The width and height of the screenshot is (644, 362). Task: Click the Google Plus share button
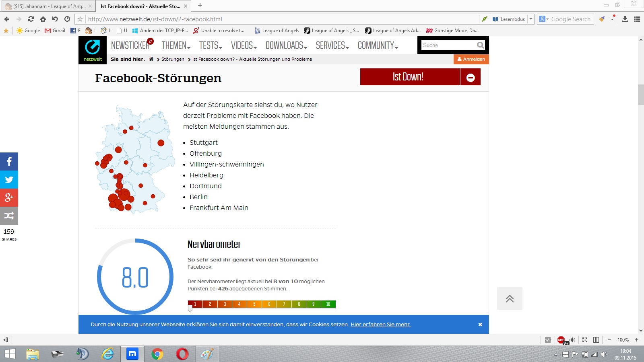tap(9, 197)
